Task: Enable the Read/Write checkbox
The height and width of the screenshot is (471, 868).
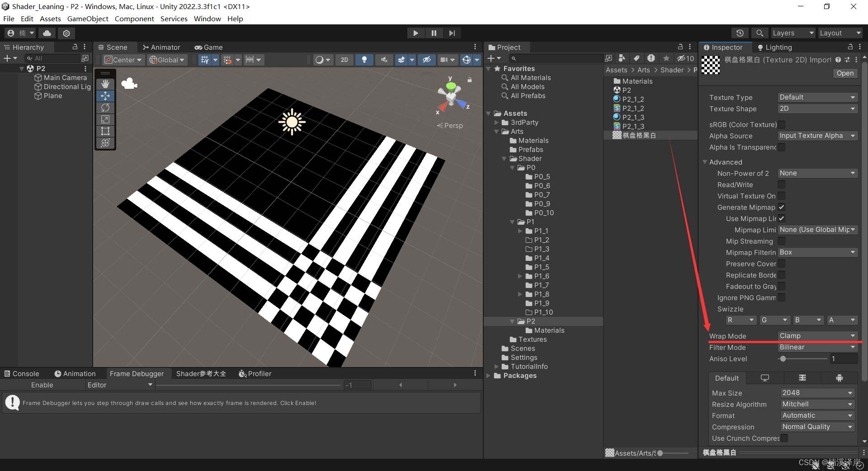Action: (782, 184)
